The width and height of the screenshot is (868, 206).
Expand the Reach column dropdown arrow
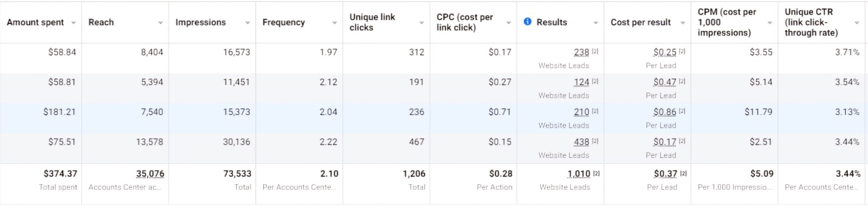coord(160,23)
